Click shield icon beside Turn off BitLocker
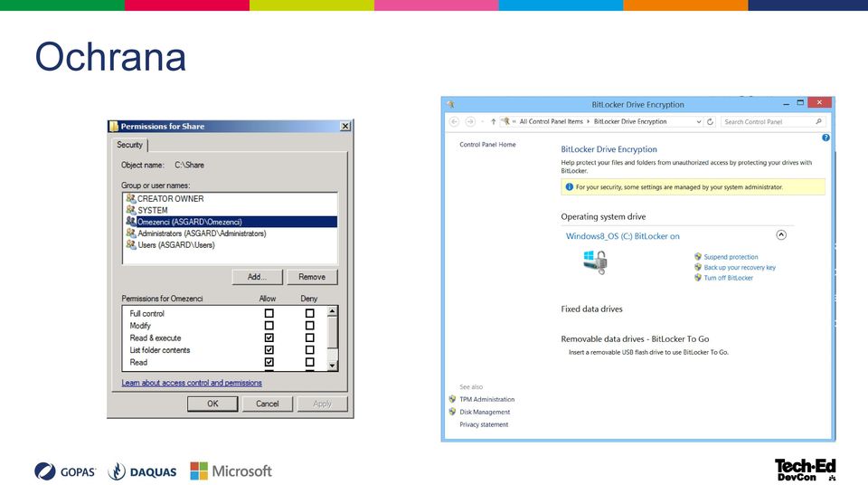The width and height of the screenshot is (868, 485). (x=697, y=278)
